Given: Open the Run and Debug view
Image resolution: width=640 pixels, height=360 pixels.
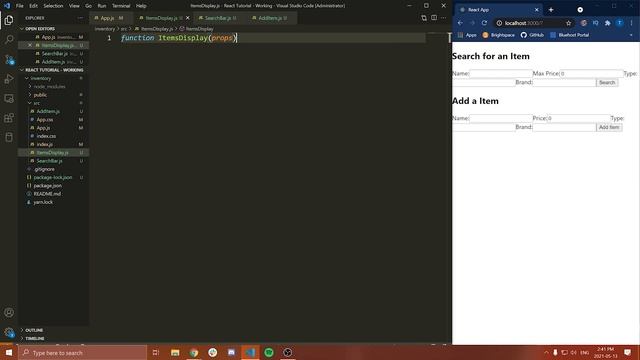Looking at the screenshot, I should pos(9,79).
